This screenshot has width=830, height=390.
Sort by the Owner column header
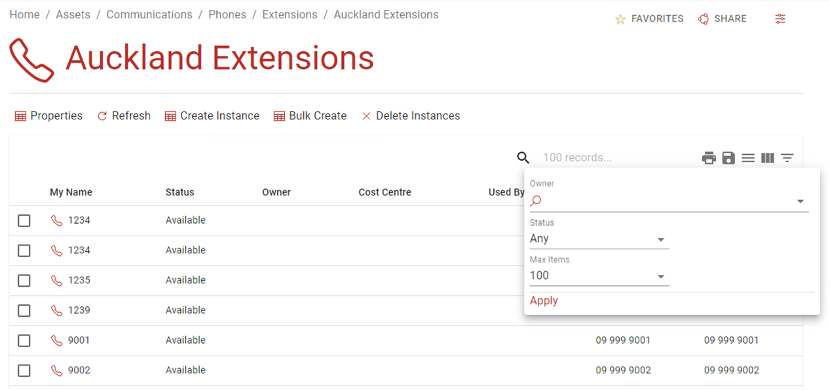[x=276, y=193]
